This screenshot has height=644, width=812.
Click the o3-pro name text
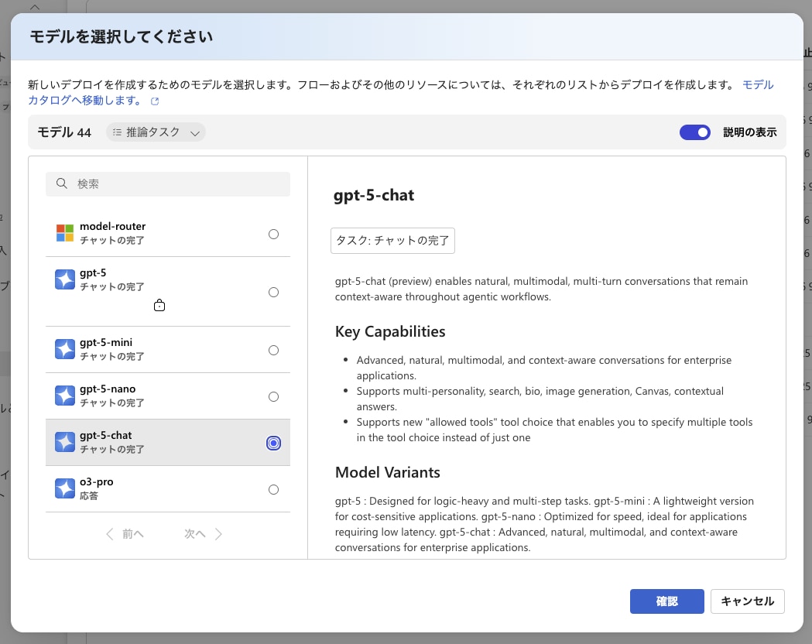point(96,482)
